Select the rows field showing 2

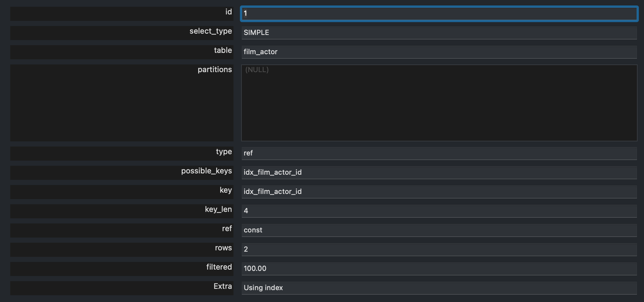[x=439, y=249]
